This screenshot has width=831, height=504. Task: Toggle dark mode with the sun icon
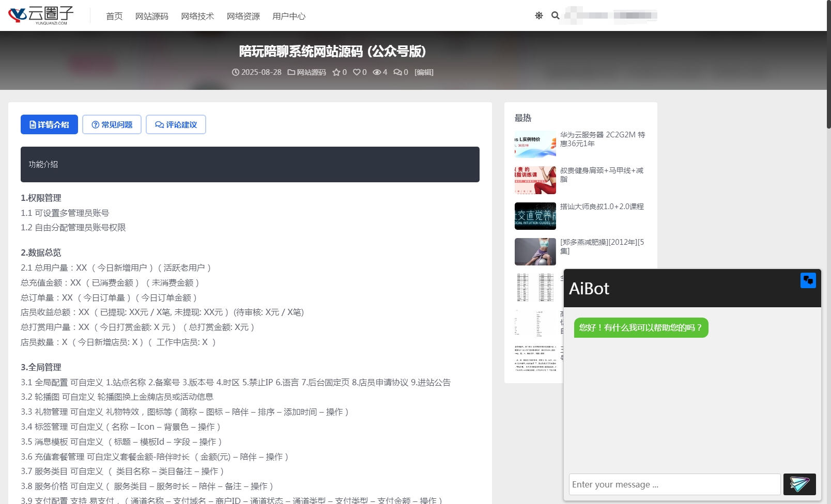pyautogui.click(x=538, y=15)
